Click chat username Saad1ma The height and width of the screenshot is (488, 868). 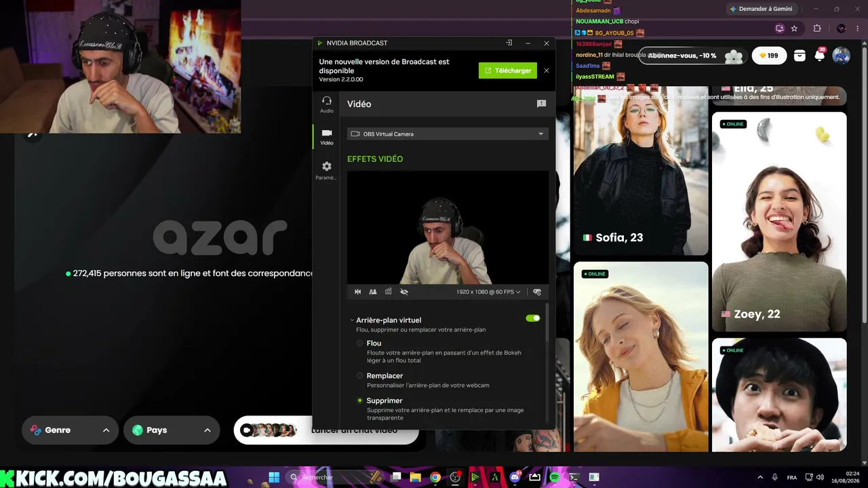click(x=588, y=66)
